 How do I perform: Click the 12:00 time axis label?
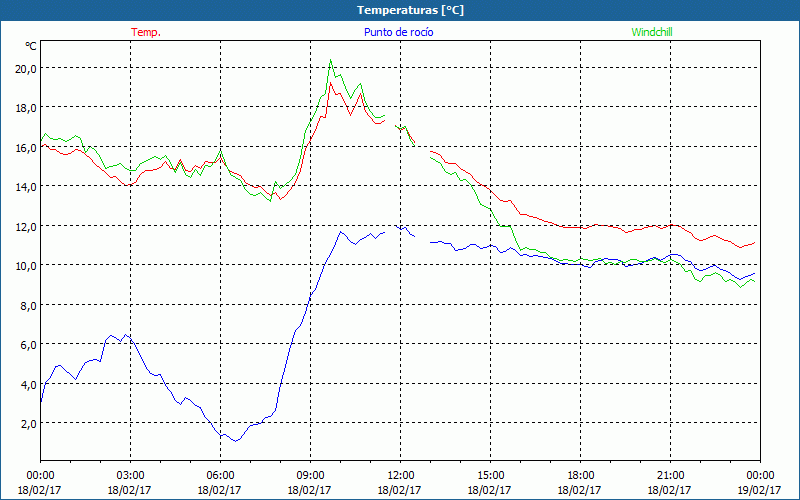point(400,476)
